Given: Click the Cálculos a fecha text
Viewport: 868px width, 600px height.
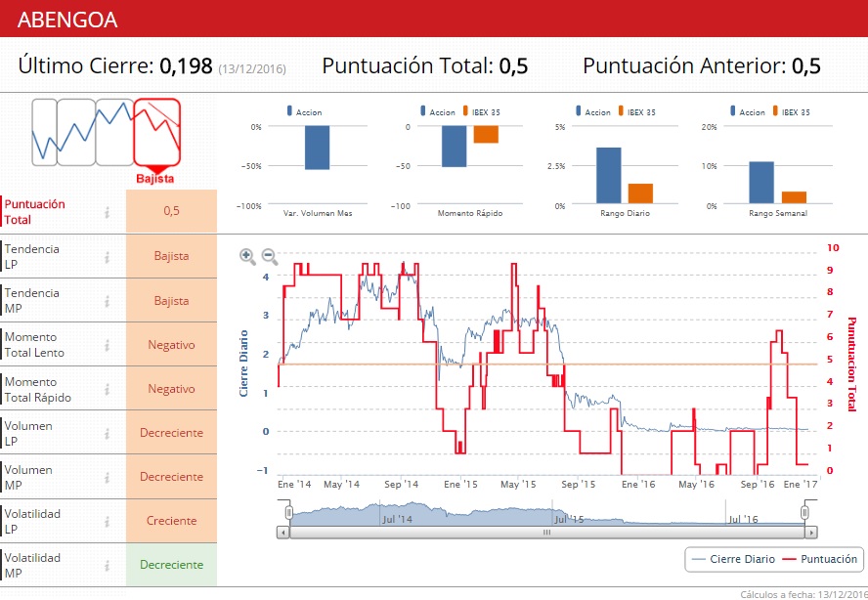Looking at the screenshot, I should tap(803, 594).
